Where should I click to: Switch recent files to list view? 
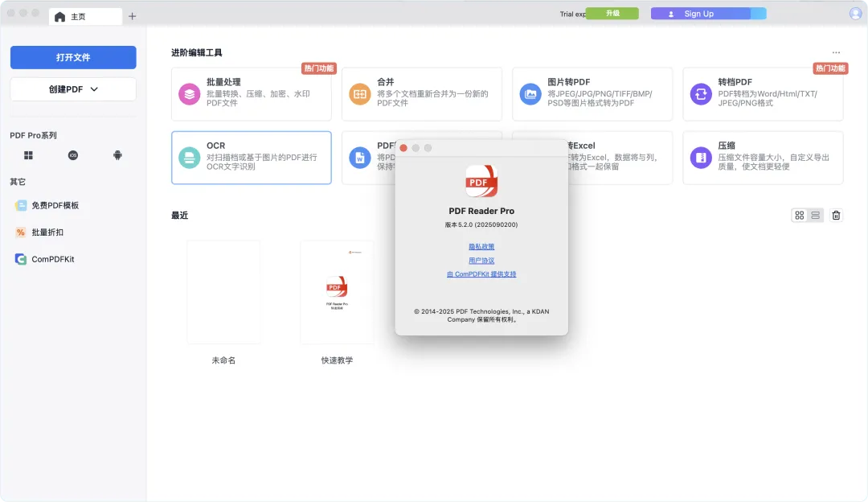pyautogui.click(x=816, y=216)
